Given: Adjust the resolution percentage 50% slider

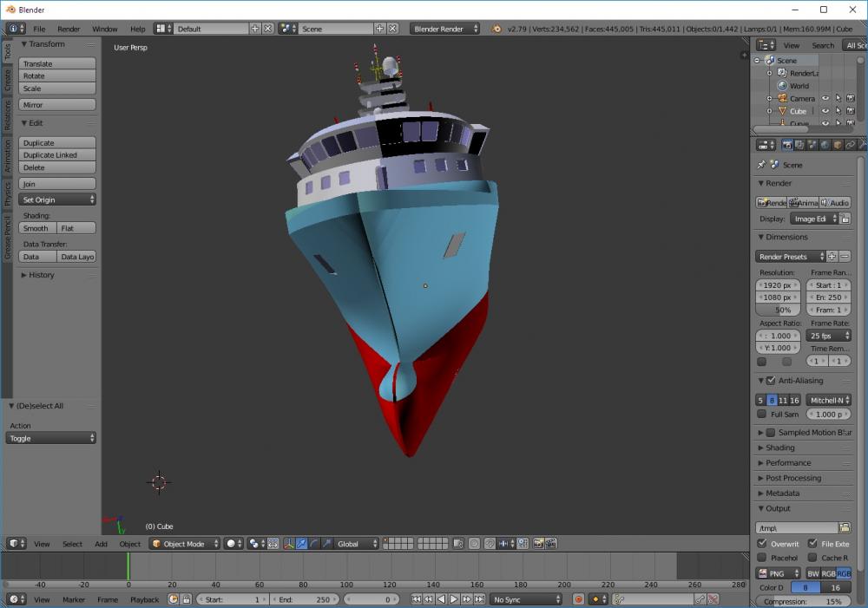Looking at the screenshot, I should [x=778, y=310].
